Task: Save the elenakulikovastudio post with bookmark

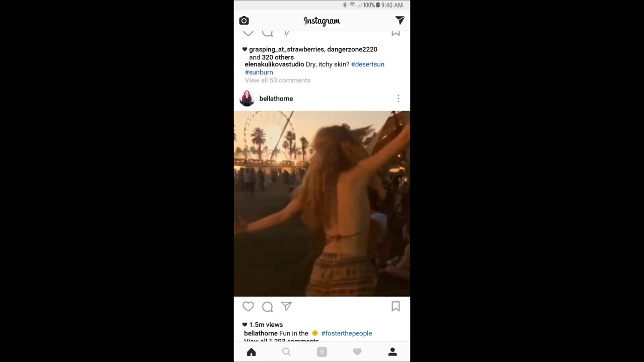Action: pos(395,33)
